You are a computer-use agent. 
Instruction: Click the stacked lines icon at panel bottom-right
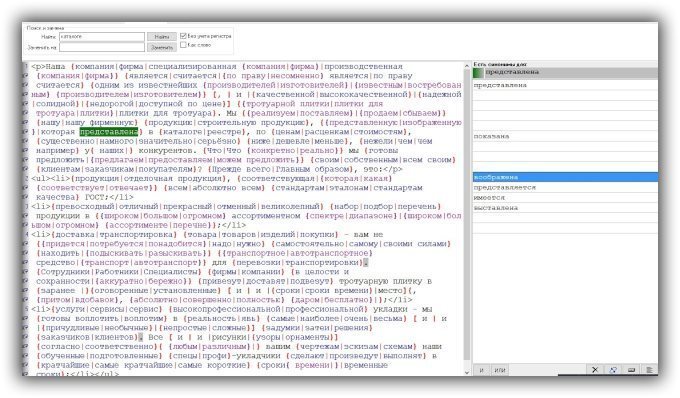tap(649, 370)
